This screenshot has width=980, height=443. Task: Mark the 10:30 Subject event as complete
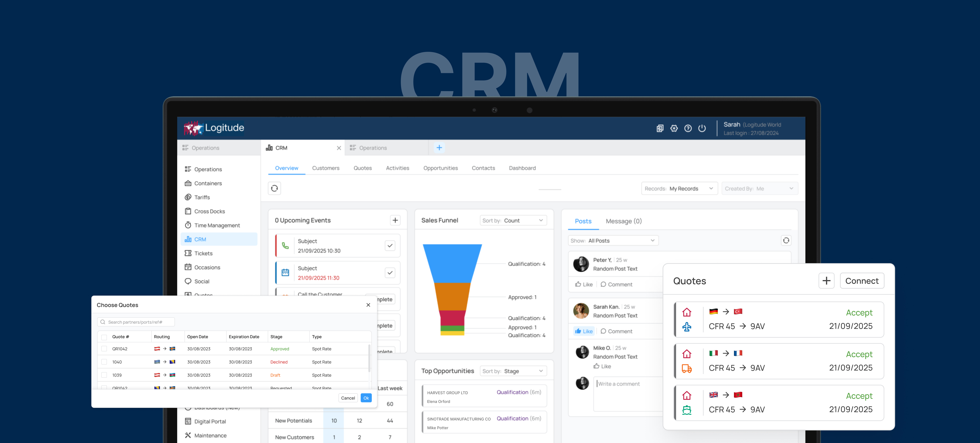coord(390,246)
